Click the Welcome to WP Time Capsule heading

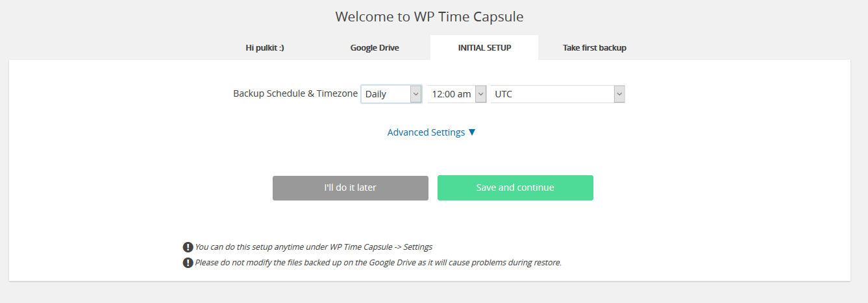429,16
